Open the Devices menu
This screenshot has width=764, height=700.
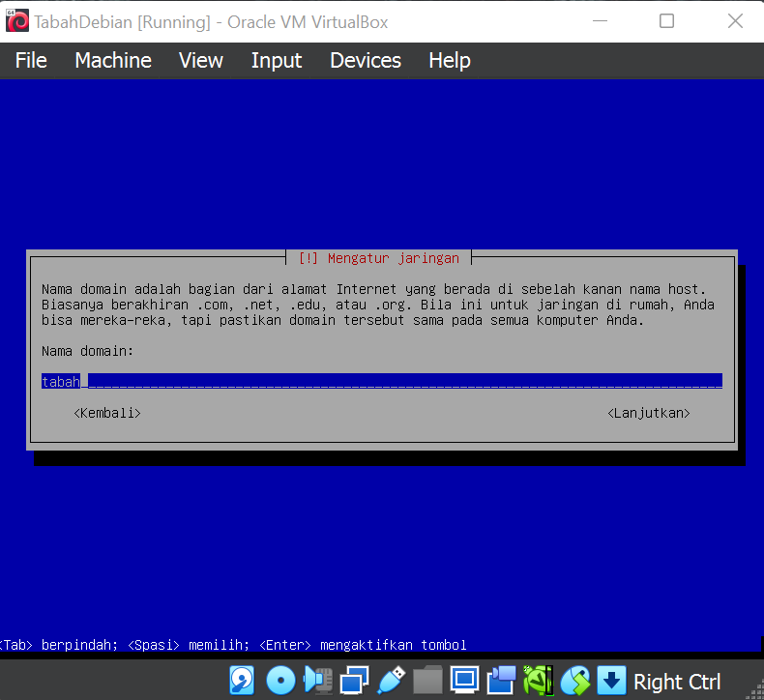tap(366, 61)
